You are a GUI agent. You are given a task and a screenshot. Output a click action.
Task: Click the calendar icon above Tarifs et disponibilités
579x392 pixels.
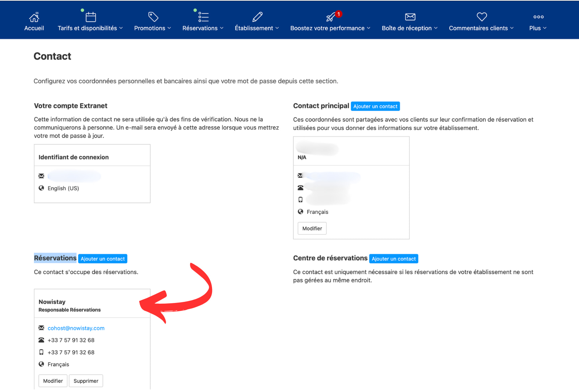[91, 17]
